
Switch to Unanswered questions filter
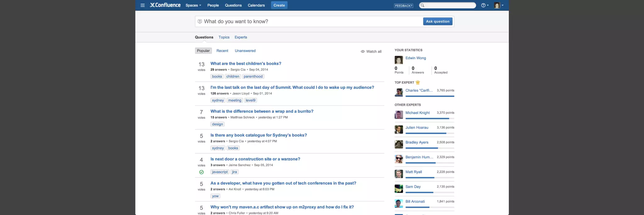pyautogui.click(x=245, y=51)
